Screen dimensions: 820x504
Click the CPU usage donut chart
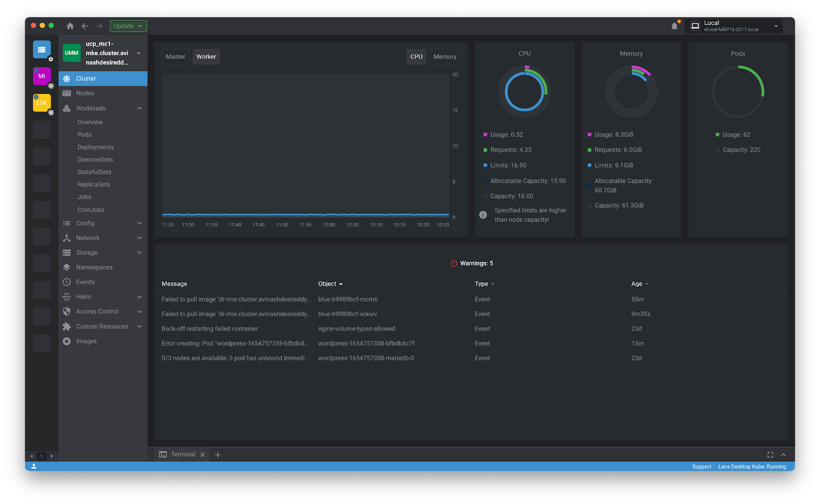[524, 92]
